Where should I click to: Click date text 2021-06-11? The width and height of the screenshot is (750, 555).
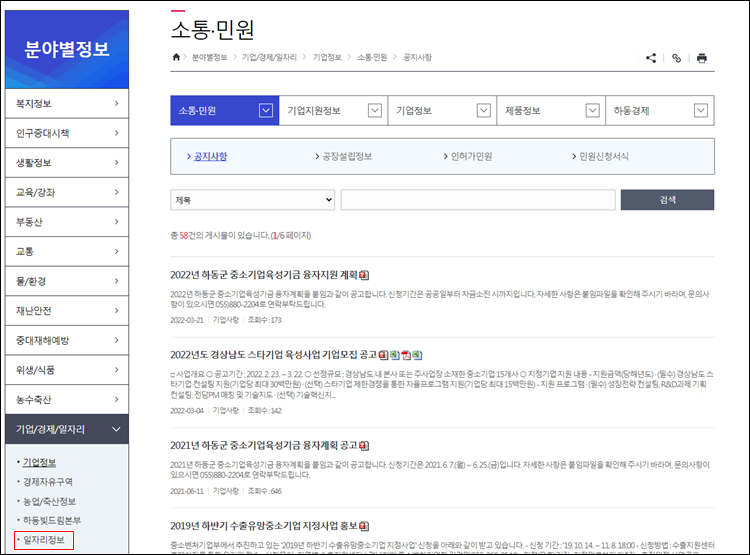click(187, 491)
